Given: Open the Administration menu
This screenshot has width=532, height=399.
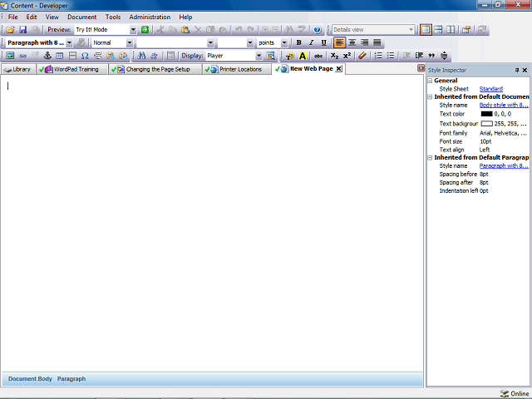Looking at the screenshot, I should pyautogui.click(x=150, y=17).
